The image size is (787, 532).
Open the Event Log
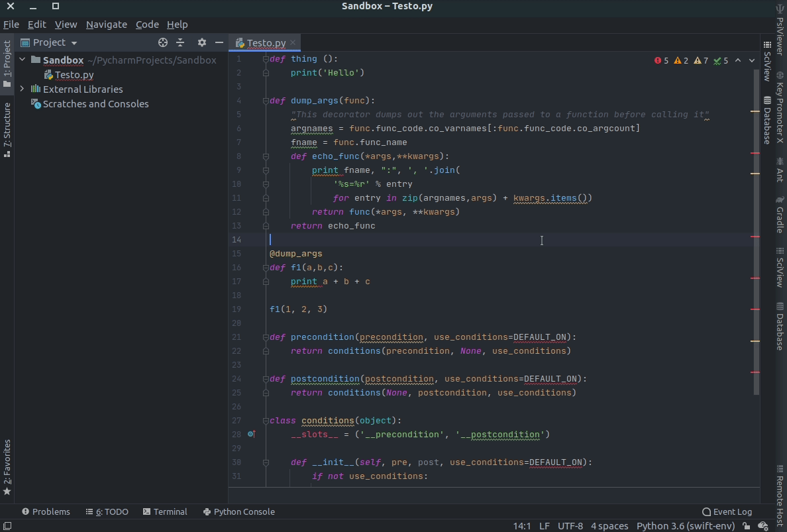point(727,511)
